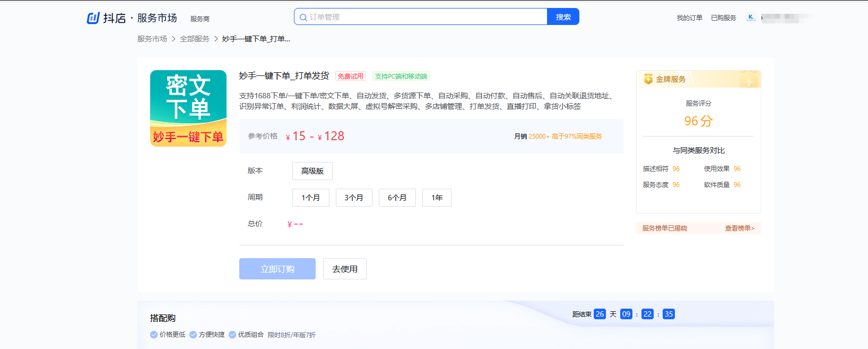Click 服务态度 rating text
Viewport: 868px width, 349px height.
pyautogui.click(x=656, y=184)
